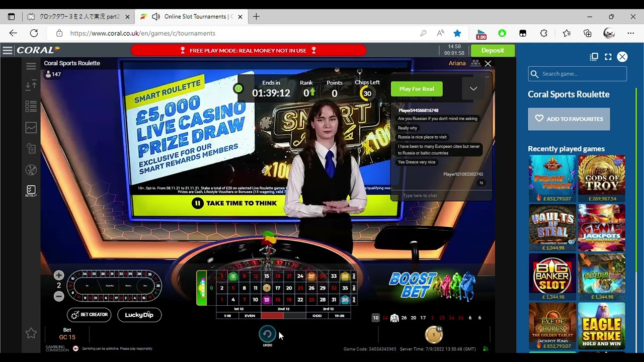Bet on 2nd 12 dozen

tap(283, 309)
